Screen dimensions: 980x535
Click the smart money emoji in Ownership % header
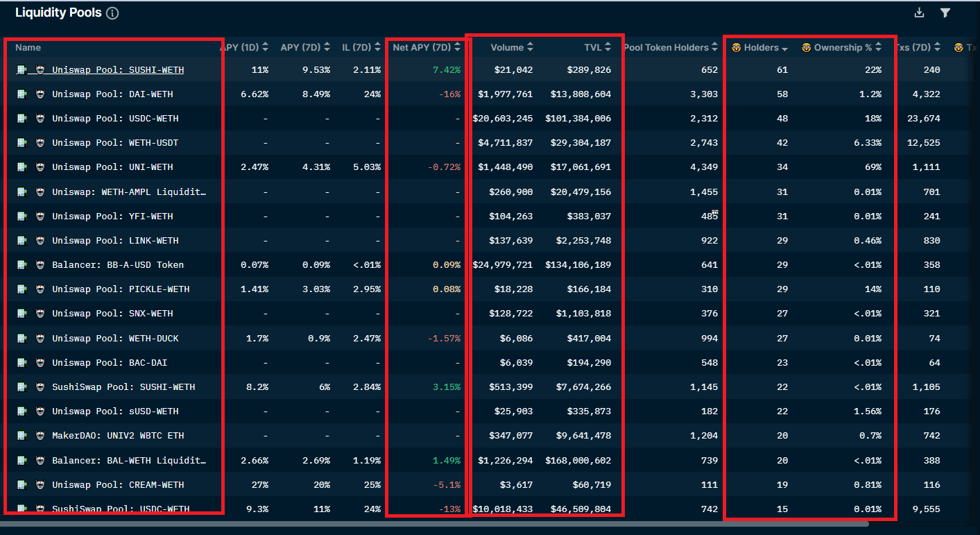pyautogui.click(x=807, y=48)
